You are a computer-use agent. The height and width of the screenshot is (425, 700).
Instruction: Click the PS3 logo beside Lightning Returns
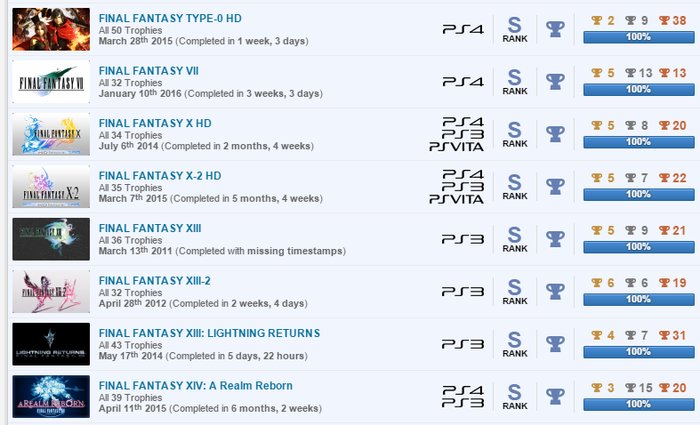coord(463,344)
